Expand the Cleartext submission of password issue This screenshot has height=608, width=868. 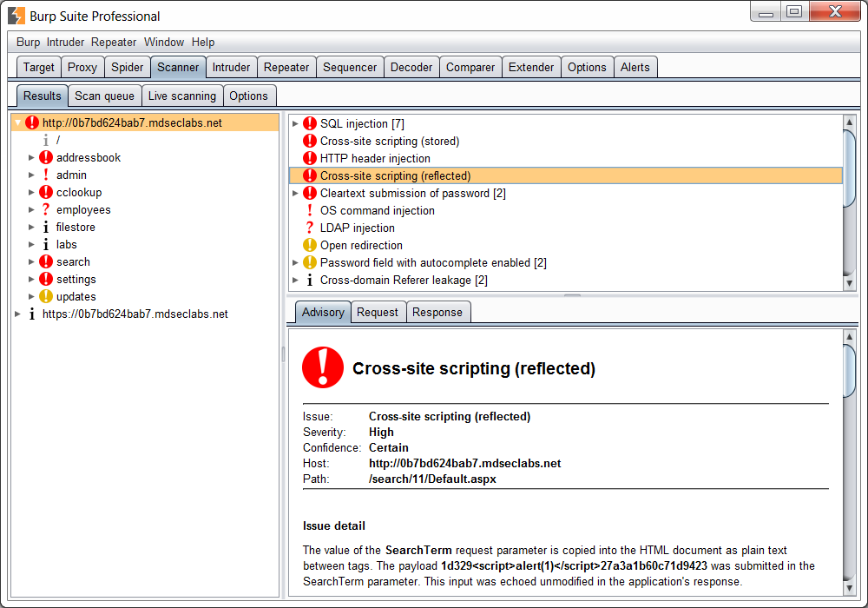point(295,193)
